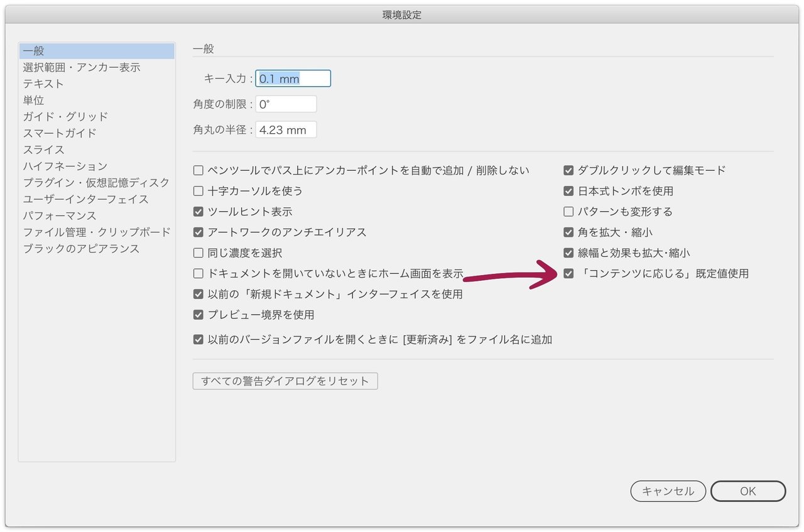Image resolution: width=804 pixels, height=532 pixels.
Task: Toggle 日本式トンボを使用 checkbox
Action: (x=568, y=191)
